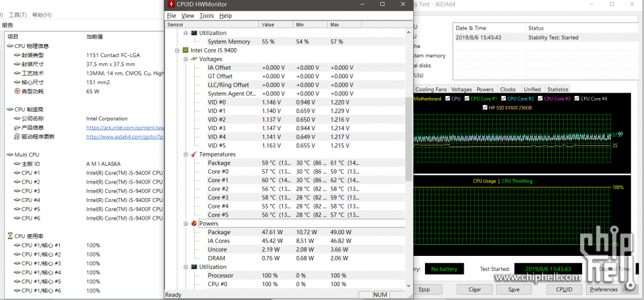Click the 产品信息 link icon
This screenshot has width=644, height=300.
click(17, 128)
